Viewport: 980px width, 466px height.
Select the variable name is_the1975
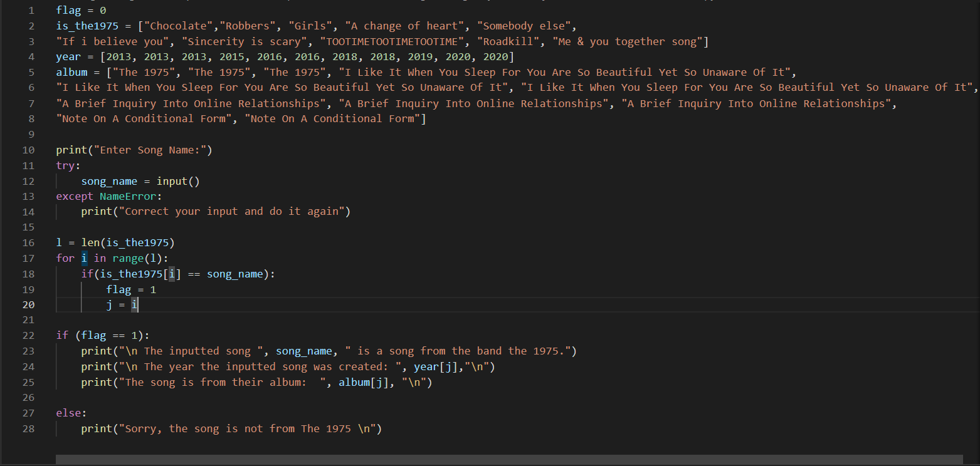(87, 25)
